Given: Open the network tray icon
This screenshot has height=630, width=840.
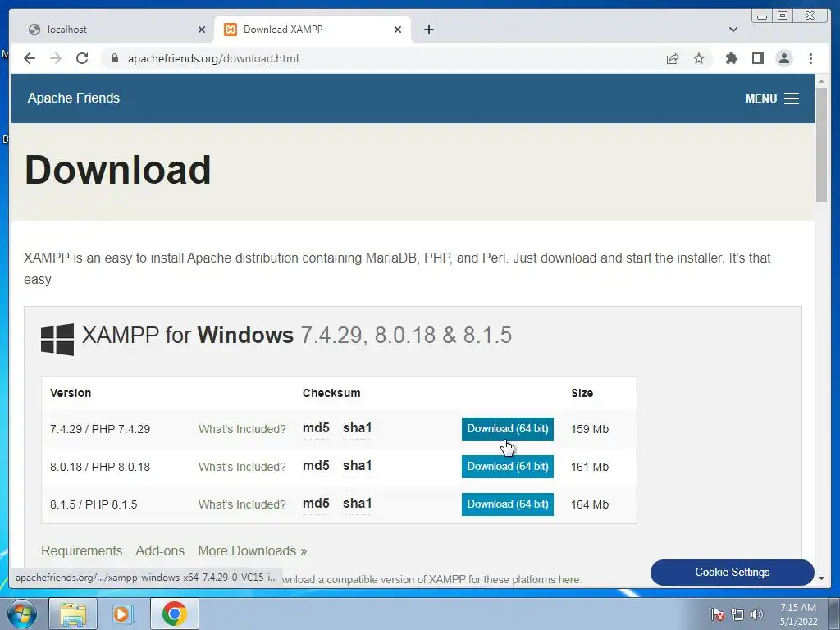Looking at the screenshot, I should pyautogui.click(x=737, y=614).
